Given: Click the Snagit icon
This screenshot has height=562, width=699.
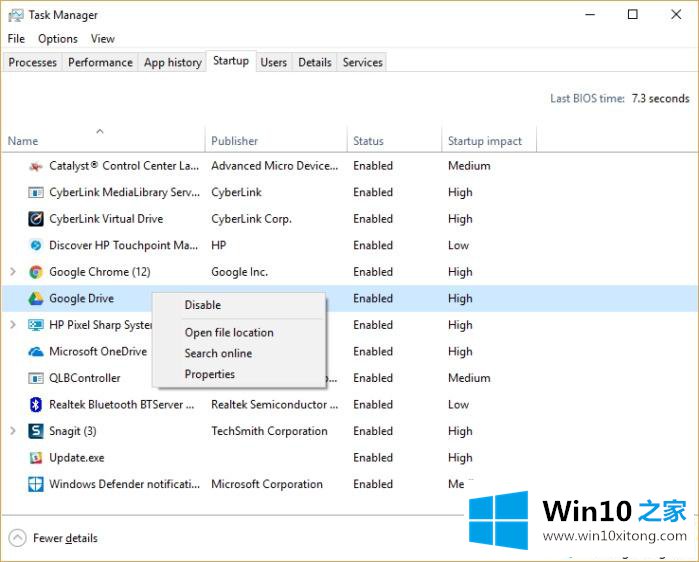Looking at the screenshot, I should 36,431.
